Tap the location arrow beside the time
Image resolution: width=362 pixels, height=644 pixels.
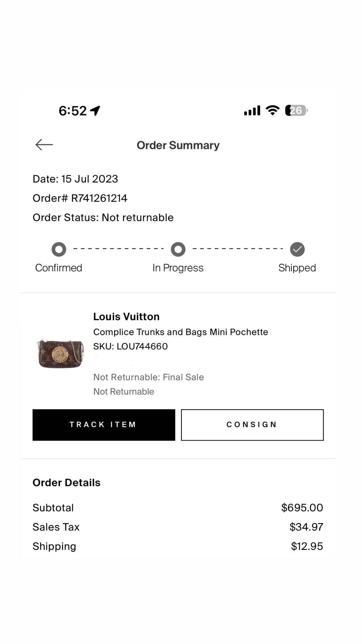[95, 111]
